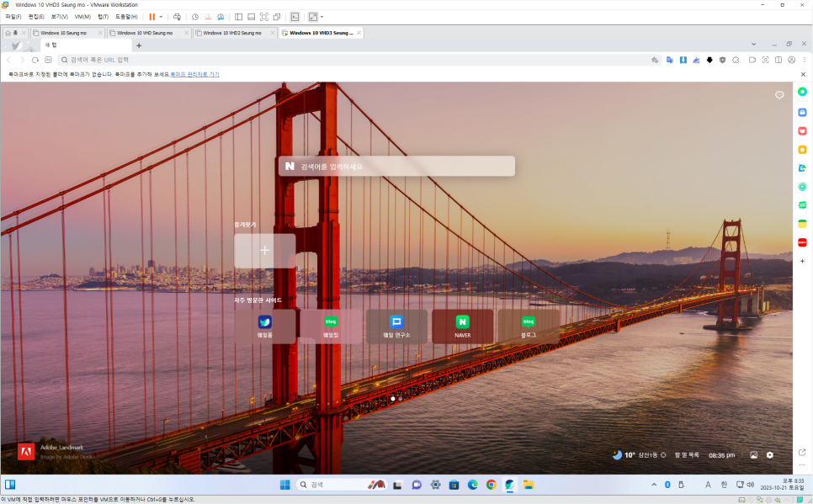Click the send Ctrl+Alt+Del toolbar icon

(x=177, y=17)
